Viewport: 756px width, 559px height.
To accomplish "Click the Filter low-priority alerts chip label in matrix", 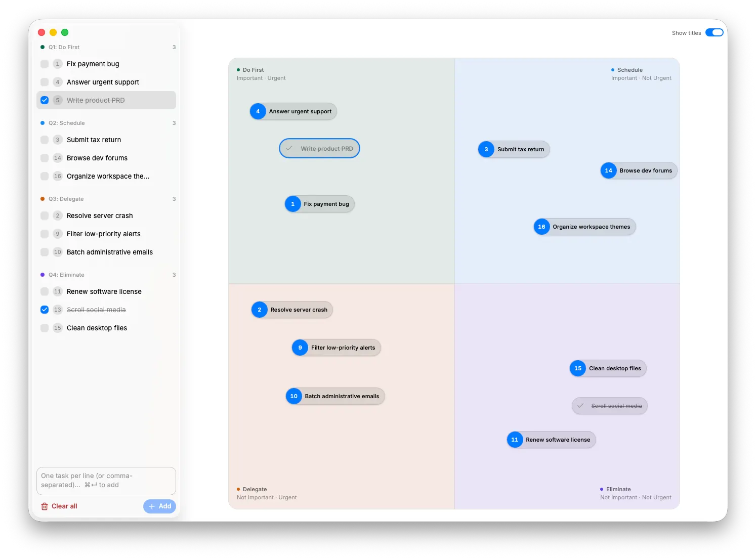I will [343, 348].
